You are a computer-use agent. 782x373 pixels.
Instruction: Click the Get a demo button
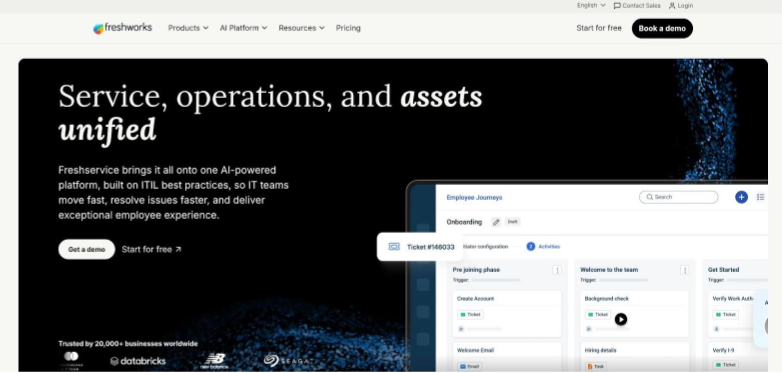coord(87,249)
